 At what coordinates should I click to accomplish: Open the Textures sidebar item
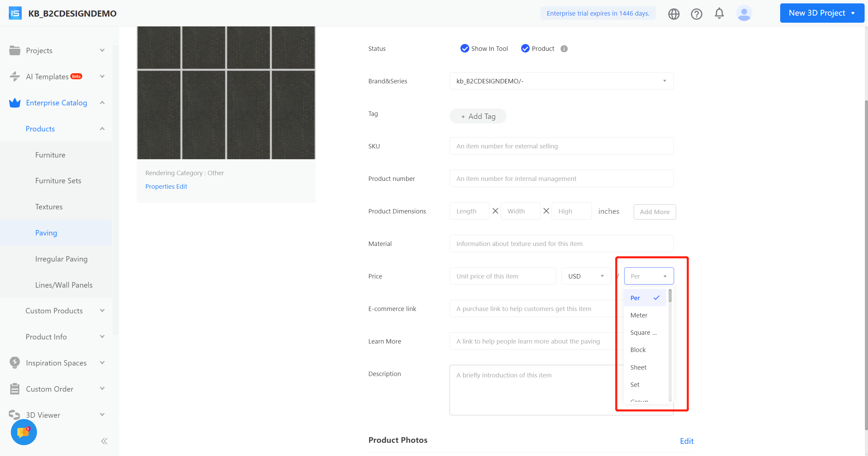[x=49, y=207]
